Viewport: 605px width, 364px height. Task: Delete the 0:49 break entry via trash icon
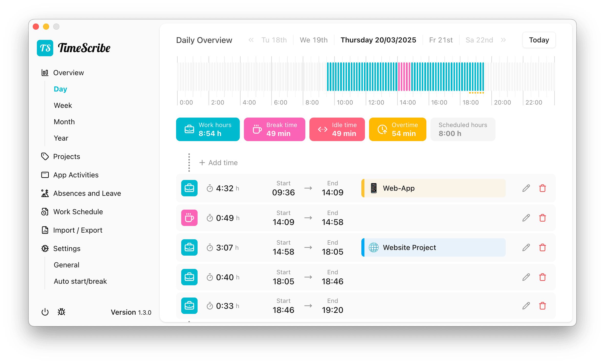pyautogui.click(x=543, y=218)
